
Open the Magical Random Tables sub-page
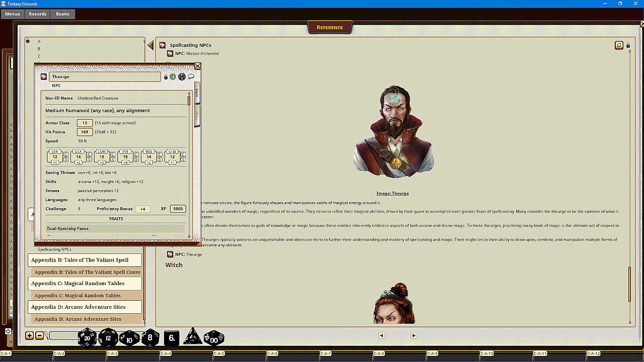pyautogui.click(x=87, y=296)
